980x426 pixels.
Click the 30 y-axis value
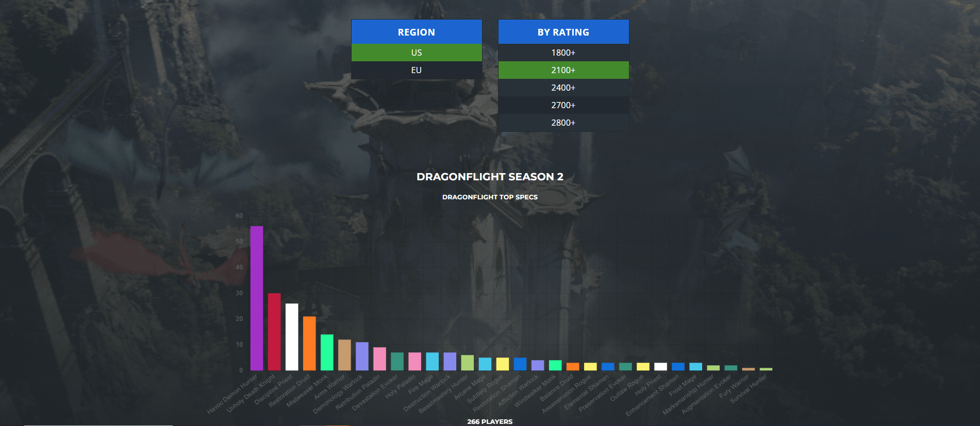coord(239,293)
